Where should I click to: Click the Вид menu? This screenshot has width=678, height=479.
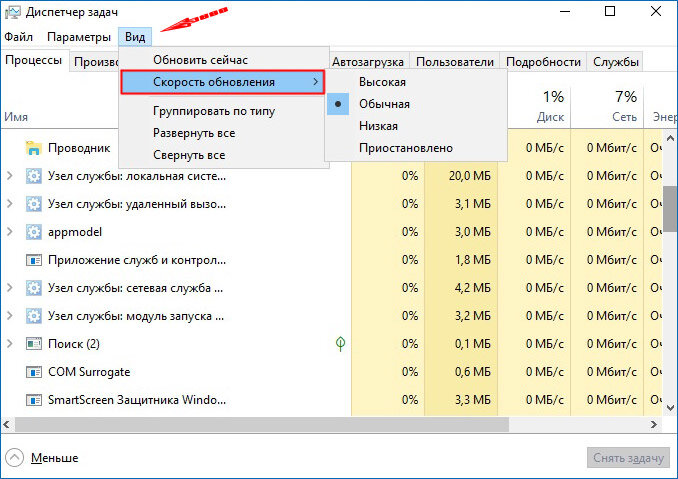[x=135, y=37]
